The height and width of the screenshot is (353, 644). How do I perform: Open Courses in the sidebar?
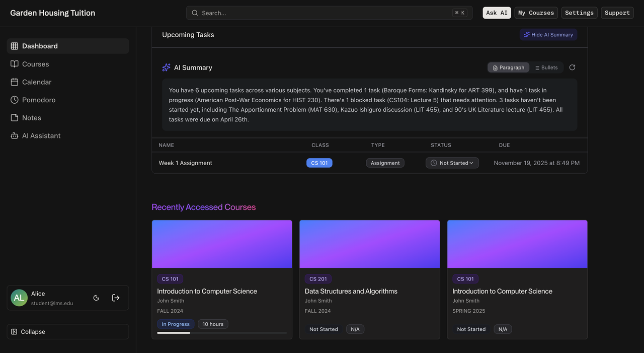coord(68,64)
